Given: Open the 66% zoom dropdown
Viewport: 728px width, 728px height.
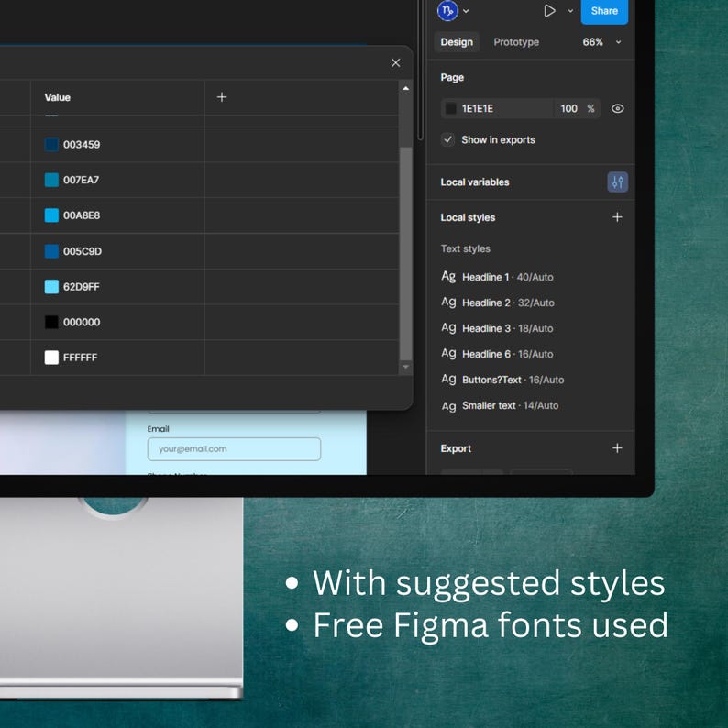Looking at the screenshot, I should pos(601,42).
